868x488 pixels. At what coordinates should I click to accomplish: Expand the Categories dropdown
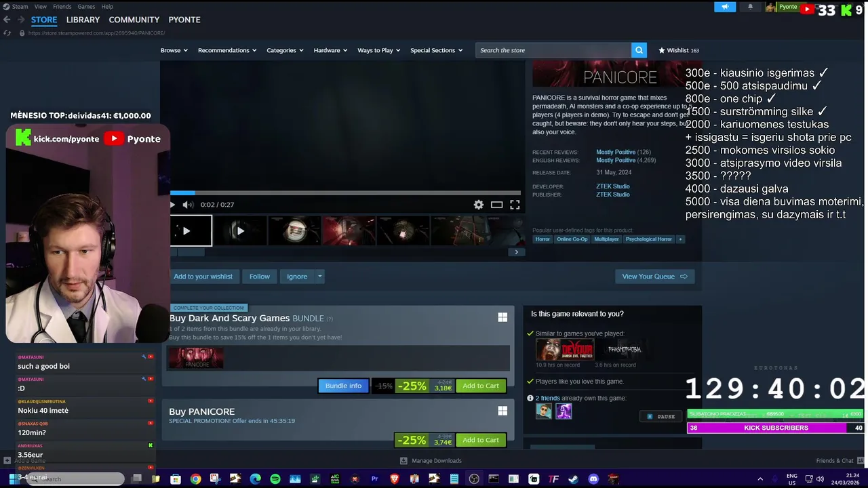tap(285, 50)
